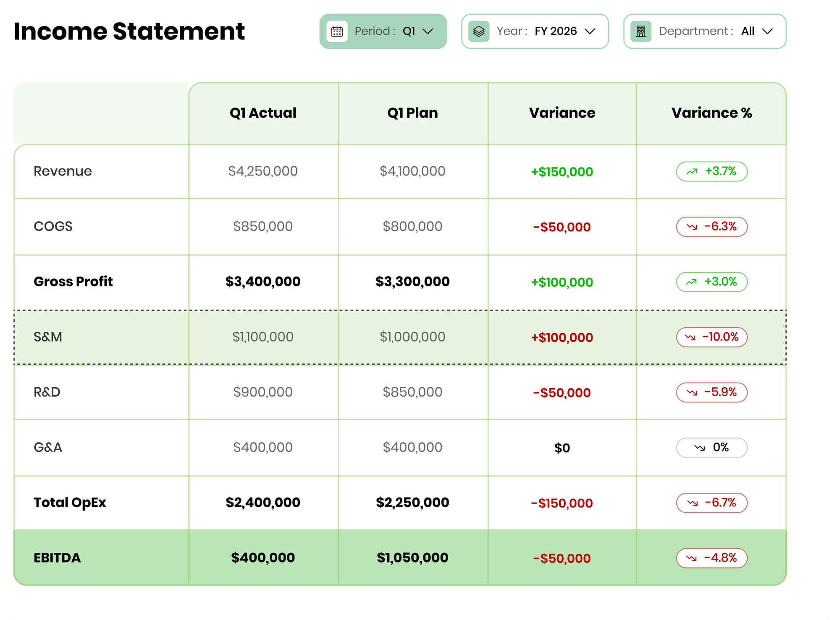Screen dimensions: 840x620
Task: Click the Total OpEx row label
Action: tap(70, 503)
